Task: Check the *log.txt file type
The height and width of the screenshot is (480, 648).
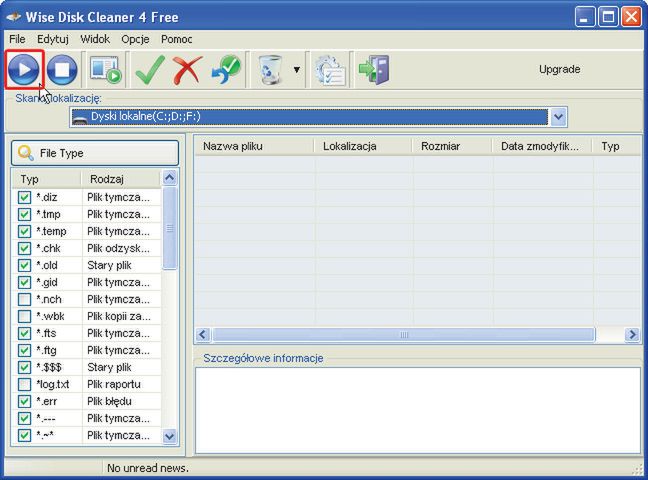Action: tap(24, 384)
